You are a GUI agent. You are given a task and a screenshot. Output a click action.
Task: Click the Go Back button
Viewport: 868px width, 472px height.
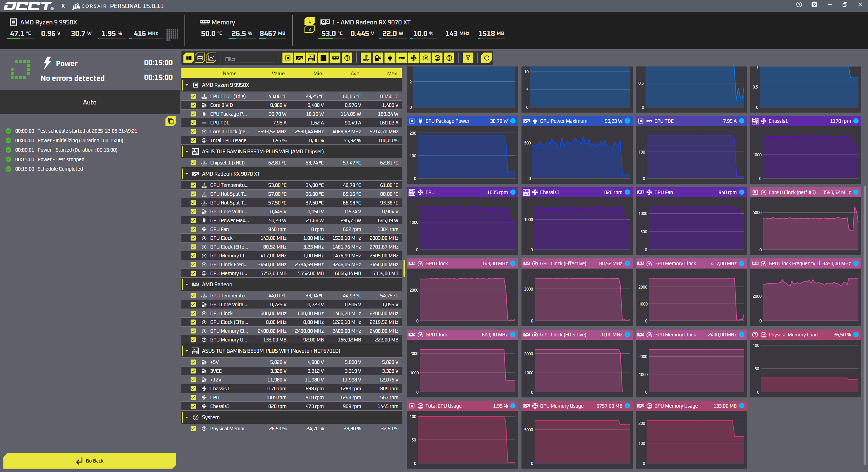[x=90, y=461]
